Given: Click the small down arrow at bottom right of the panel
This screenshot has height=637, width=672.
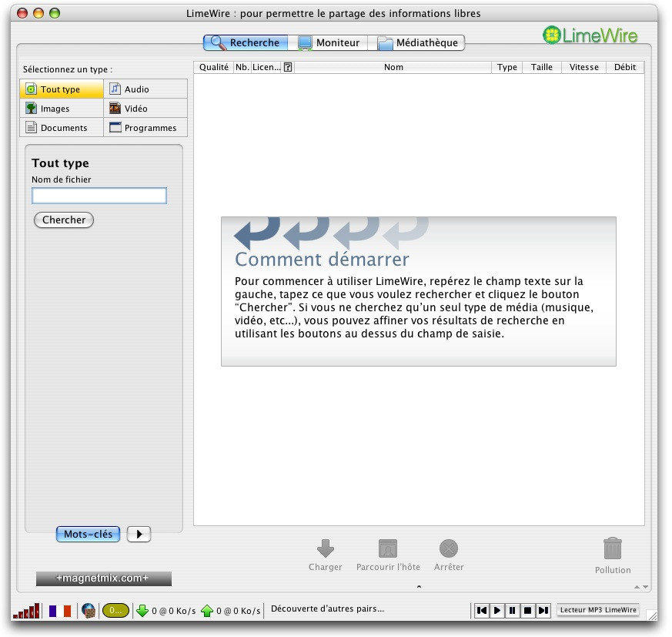Looking at the screenshot, I should (x=645, y=587).
